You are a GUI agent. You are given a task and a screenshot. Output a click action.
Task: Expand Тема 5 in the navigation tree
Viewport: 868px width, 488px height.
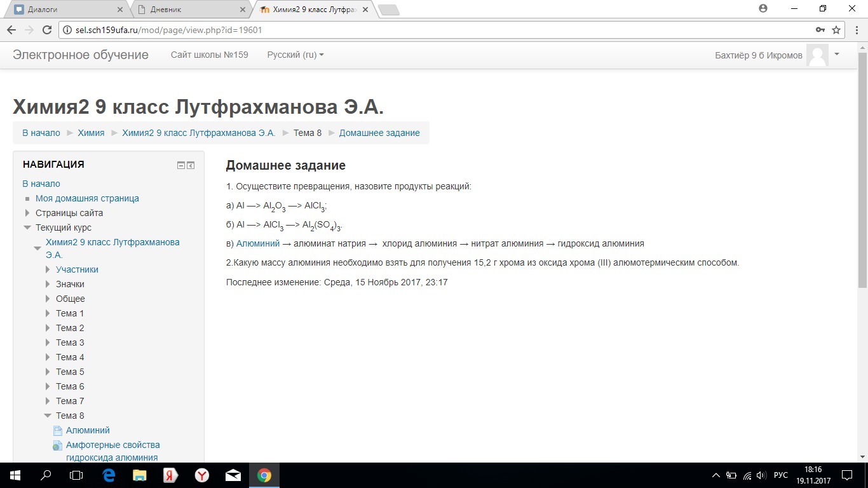pos(48,372)
